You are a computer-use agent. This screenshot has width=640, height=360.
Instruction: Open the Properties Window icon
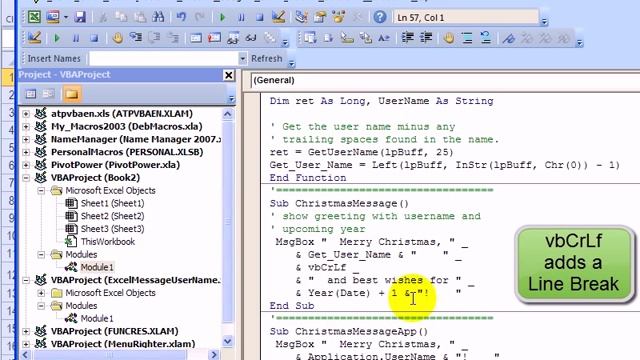click(320, 17)
